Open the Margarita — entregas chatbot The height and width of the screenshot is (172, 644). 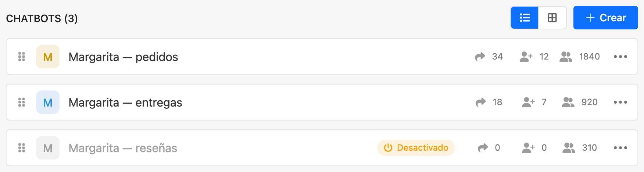click(125, 103)
